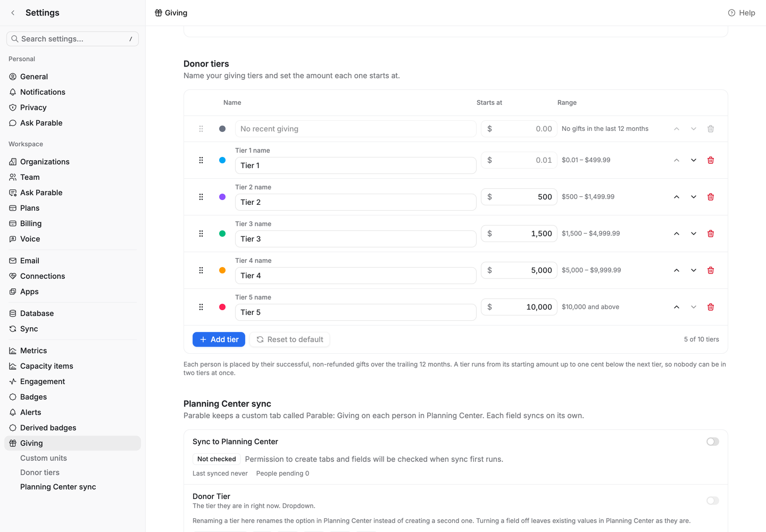Open Notifications bell item in sidebar
Image resolution: width=766 pixels, height=532 pixels.
click(72, 92)
